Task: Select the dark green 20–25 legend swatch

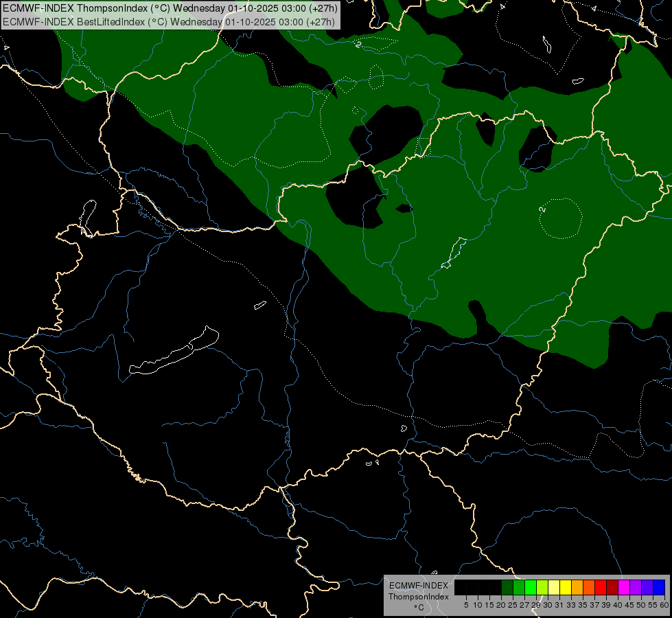Action: pyautogui.click(x=507, y=587)
